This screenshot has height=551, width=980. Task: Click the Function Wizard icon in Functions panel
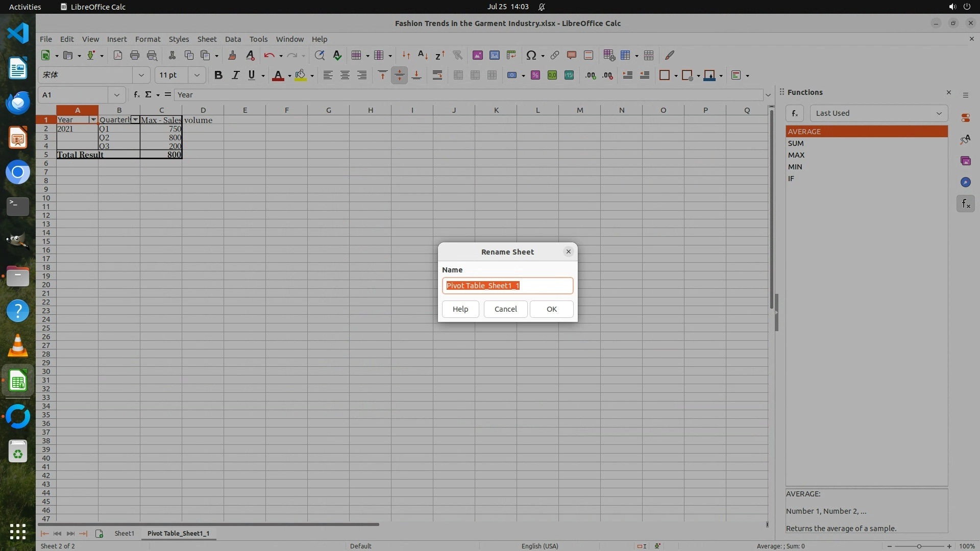[795, 113]
